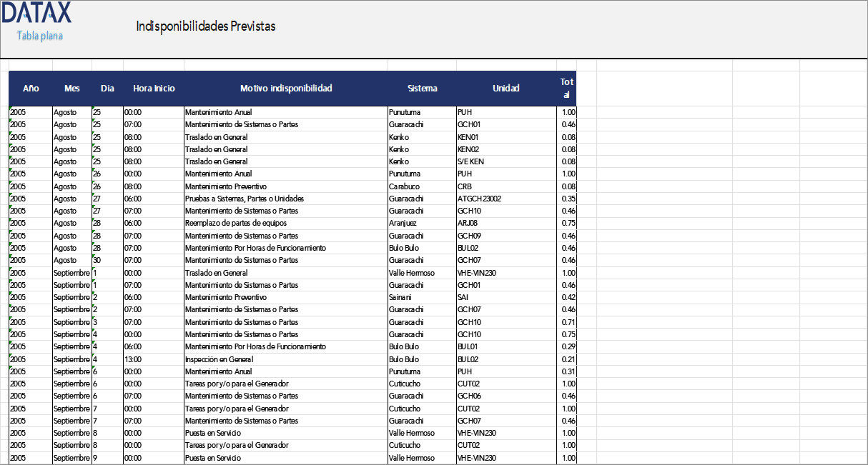Click the Indisponibilidades Previstas title

pyautogui.click(x=205, y=26)
